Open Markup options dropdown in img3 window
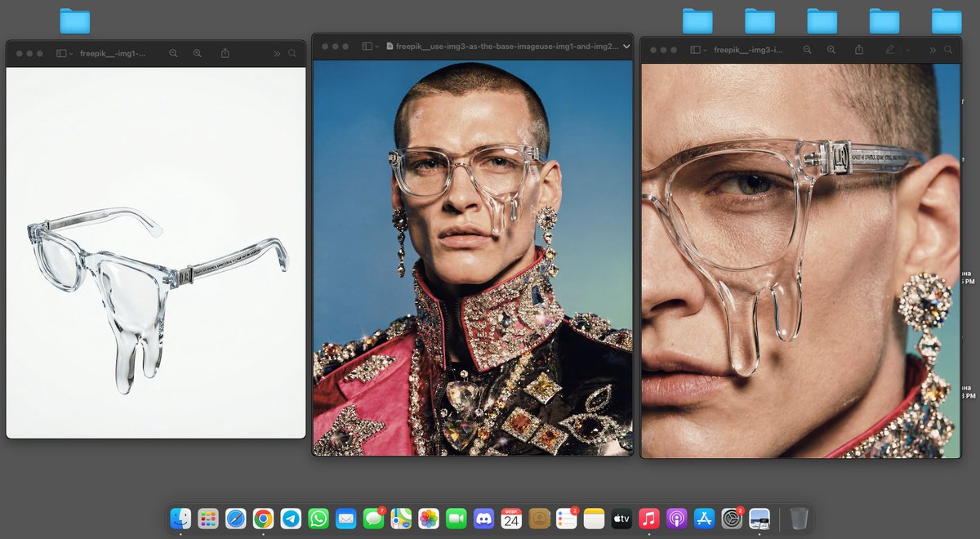This screenshot has height=539, width=980. pyautogui.click(x=907, y=50)
